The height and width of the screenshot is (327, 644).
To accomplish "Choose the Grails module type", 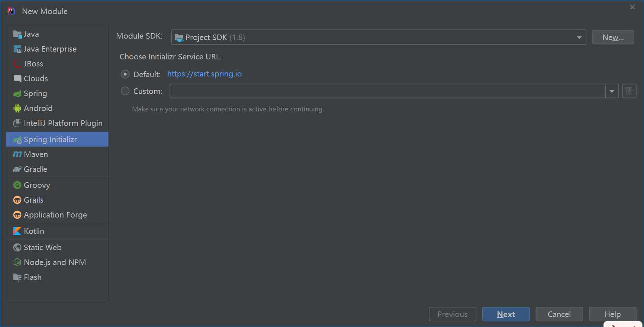I will coord(57,200).
